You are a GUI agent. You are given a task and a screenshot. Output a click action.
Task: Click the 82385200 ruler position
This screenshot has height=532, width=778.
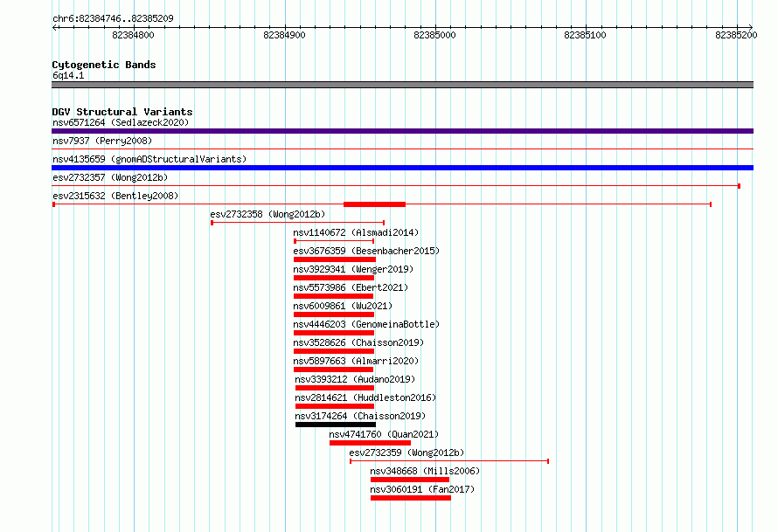click(x=736, y=35)
